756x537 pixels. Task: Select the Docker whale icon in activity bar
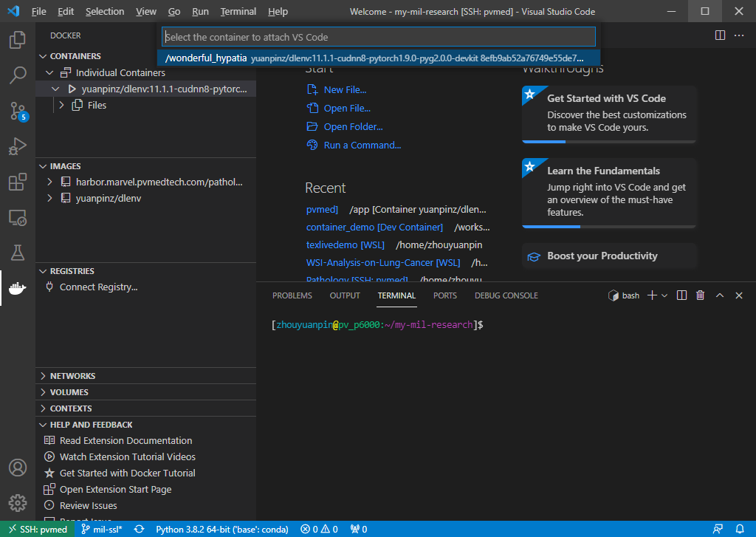(18, 288)
